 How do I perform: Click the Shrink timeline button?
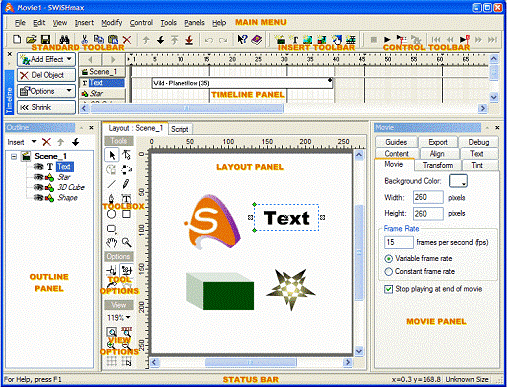tap(46, 107)
